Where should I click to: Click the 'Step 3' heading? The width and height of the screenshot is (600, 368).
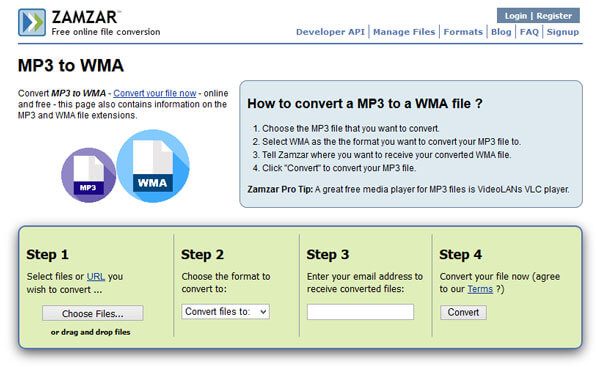pyautogui.click(x=328, y=255)
